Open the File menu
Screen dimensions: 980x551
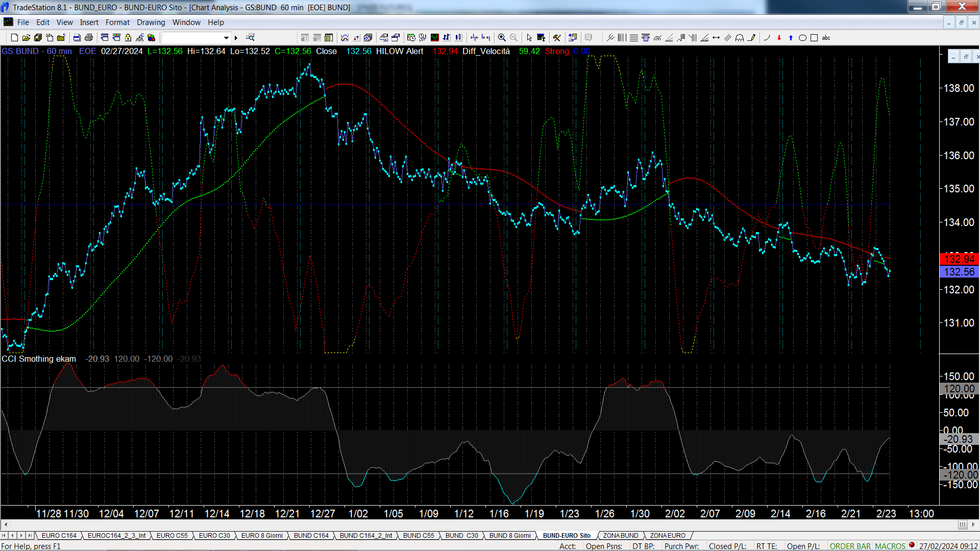click(x=23, y=22)
